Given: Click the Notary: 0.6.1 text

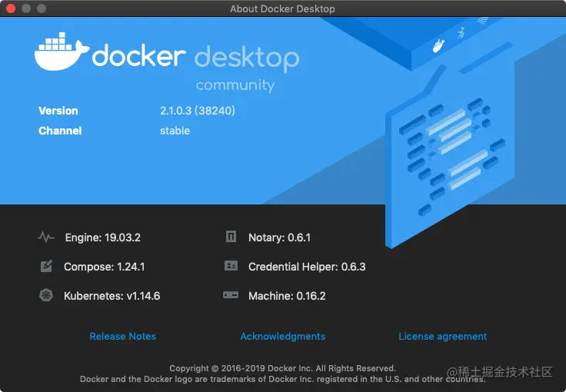Looking at the screenshot, I should [x=279, y=238].
